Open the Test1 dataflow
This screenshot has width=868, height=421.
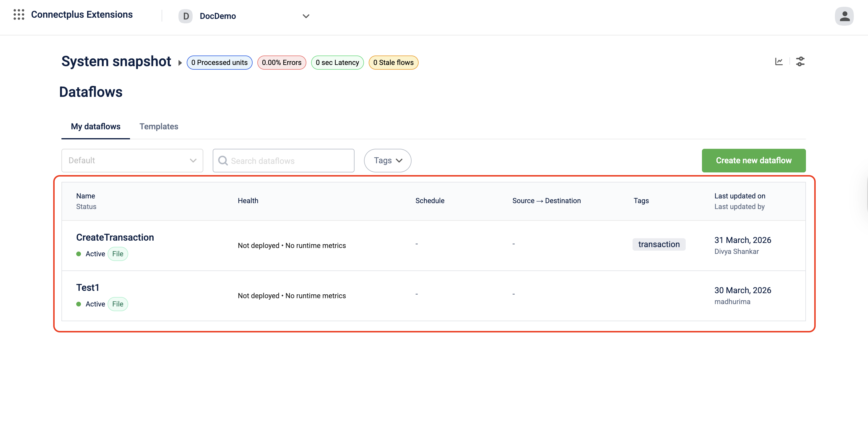[x=88, y=288]
